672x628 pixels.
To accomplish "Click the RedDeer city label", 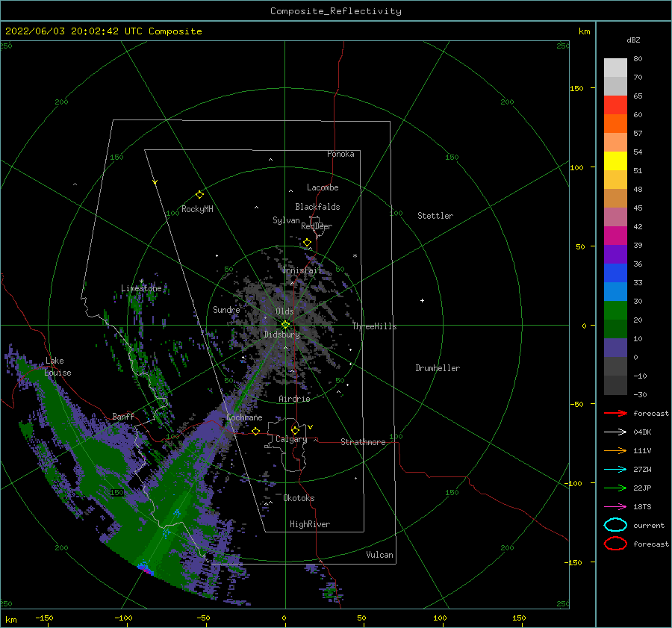I will coord(317,226).
